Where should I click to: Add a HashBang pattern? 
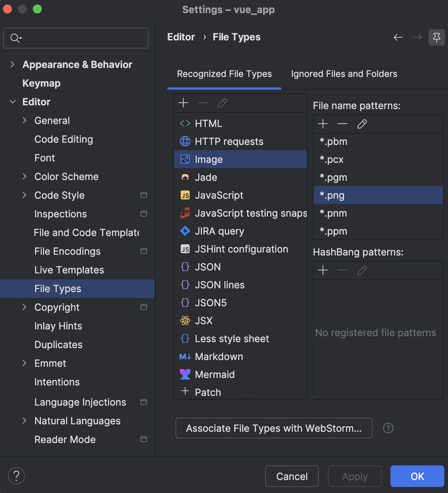click(x=323, y=270)
